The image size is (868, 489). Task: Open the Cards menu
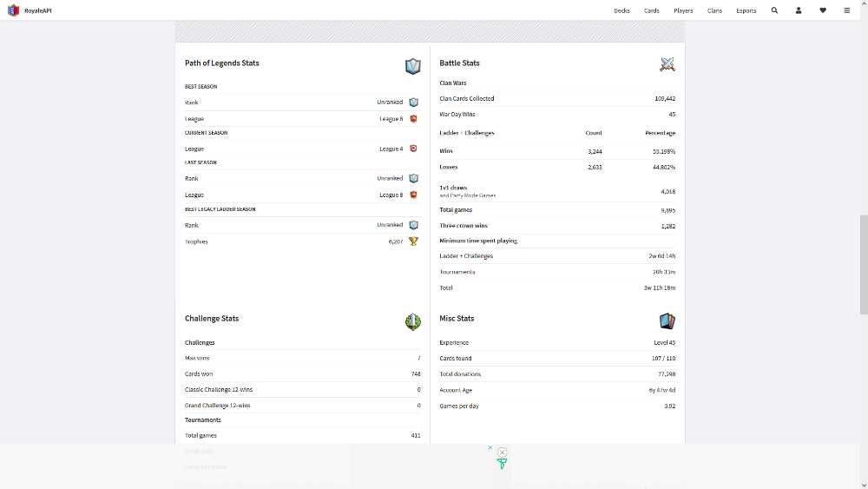[x=652, y=10]
